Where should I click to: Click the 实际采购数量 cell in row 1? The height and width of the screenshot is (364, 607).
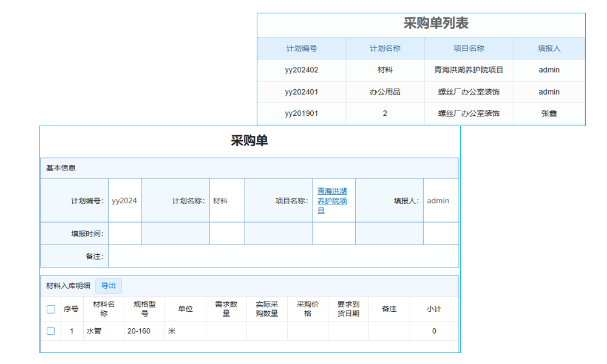[267, 331]
